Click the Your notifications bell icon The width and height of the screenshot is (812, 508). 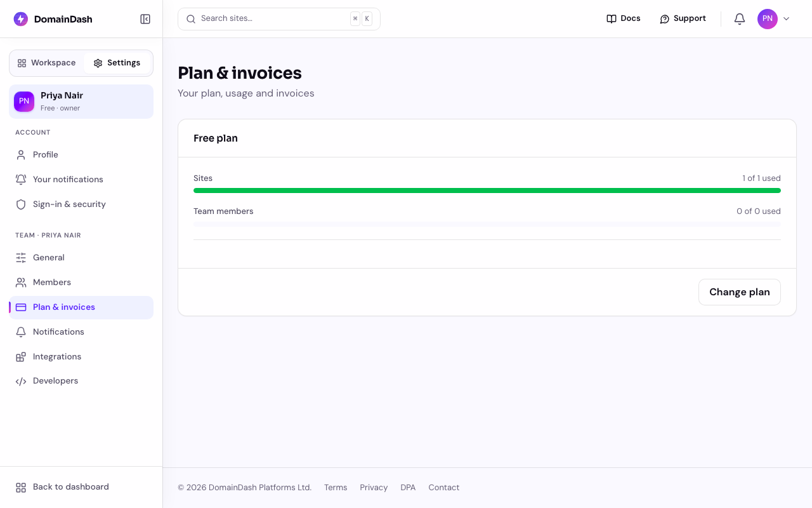pos(21,180)
